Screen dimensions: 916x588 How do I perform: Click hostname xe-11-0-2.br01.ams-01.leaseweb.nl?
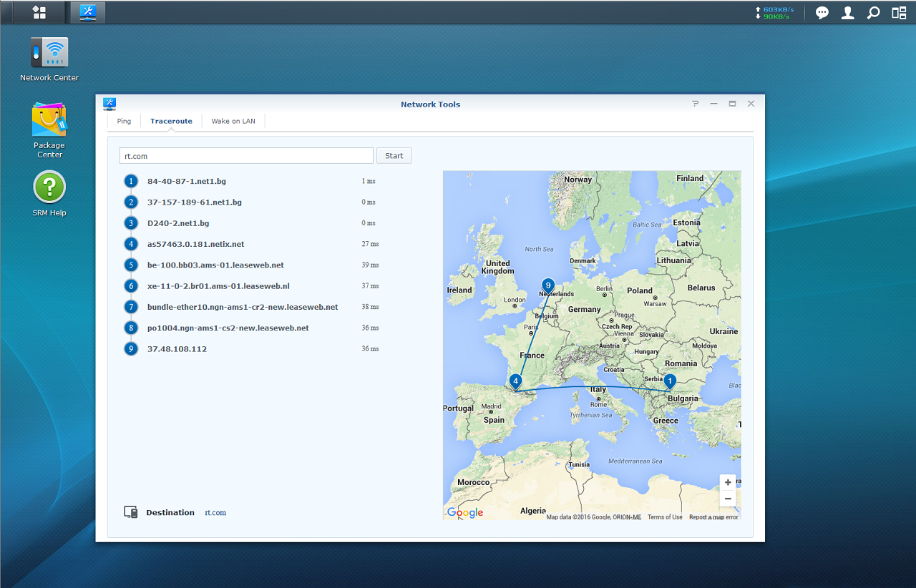[x=218, y=286]
